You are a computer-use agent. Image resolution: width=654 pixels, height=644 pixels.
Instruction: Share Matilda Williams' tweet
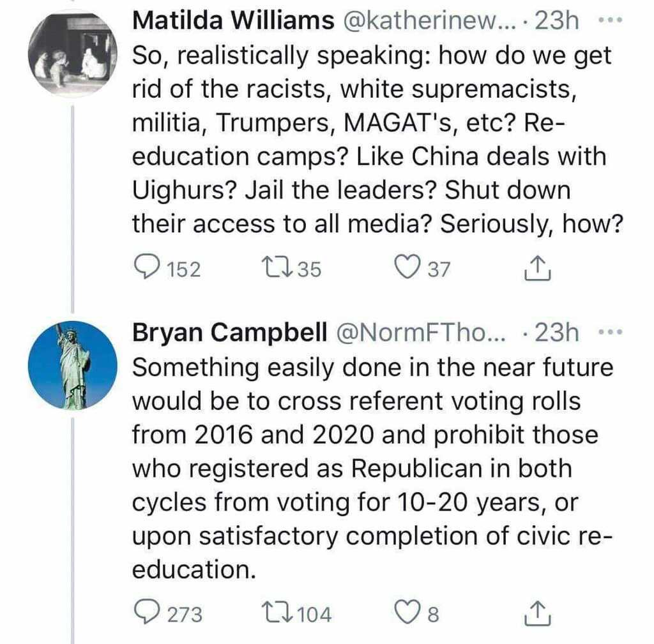pyautogui.click(x=538, y=267)
